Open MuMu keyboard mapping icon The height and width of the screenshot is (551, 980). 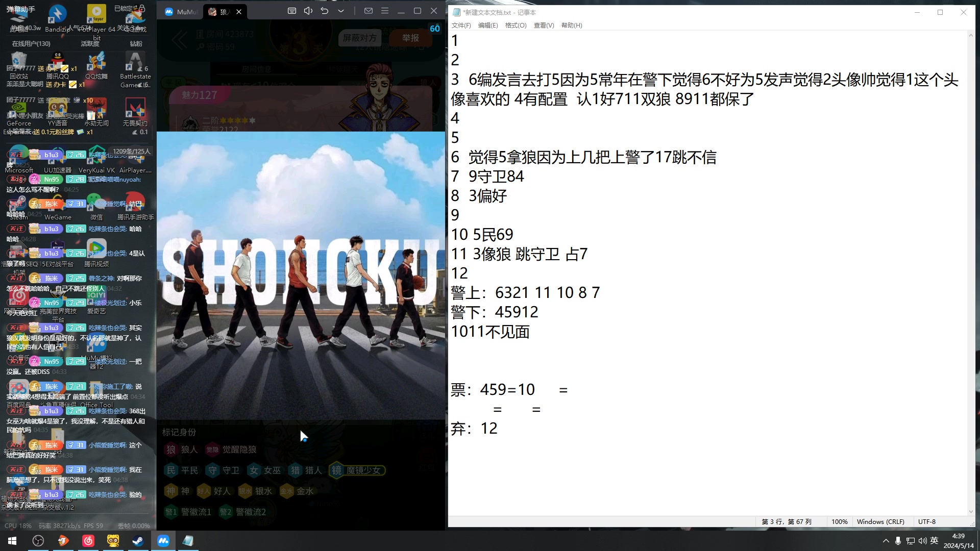292,11
